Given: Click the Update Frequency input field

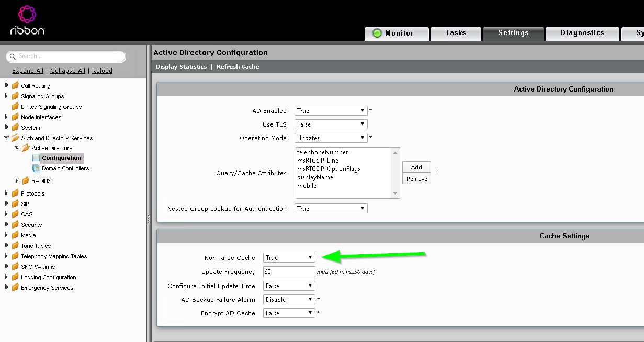Looking at the screenshot, I should click(x=289, y=271).
